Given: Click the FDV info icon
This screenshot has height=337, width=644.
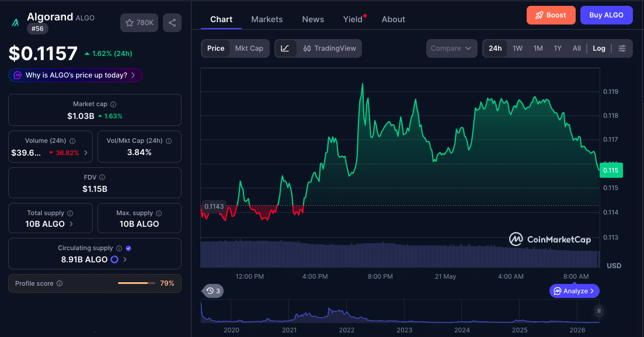Looking at the screenshot, I should pos(102,177).
